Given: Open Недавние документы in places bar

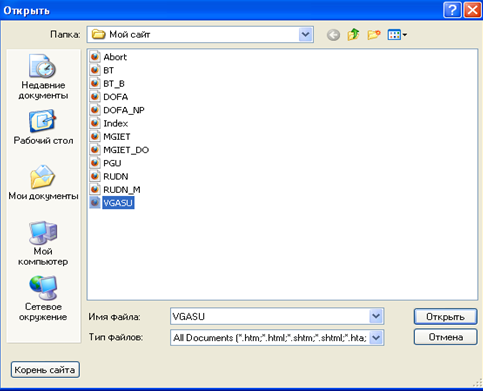Looking at the screenshot, I should point(43,77).
